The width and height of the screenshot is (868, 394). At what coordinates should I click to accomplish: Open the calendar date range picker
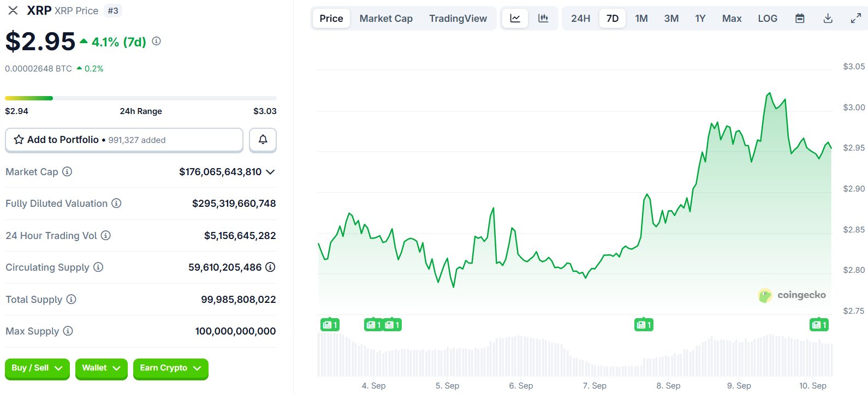[800, 19]
